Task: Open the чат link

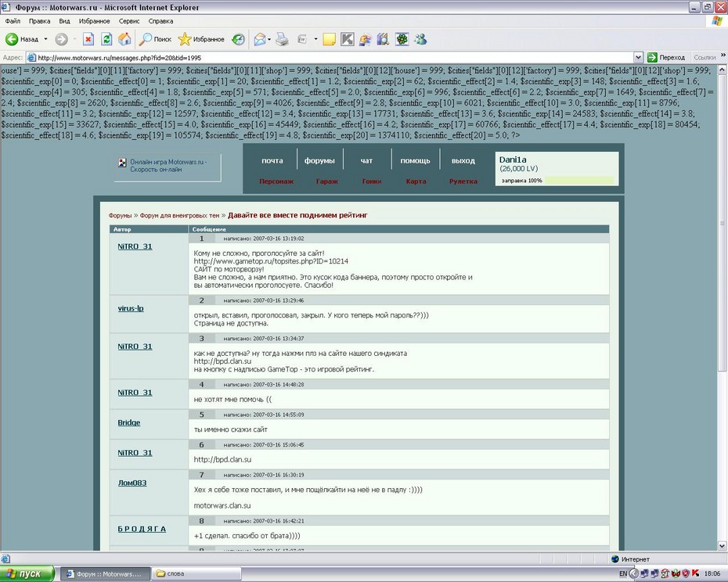Action: [x=367, y=160]
